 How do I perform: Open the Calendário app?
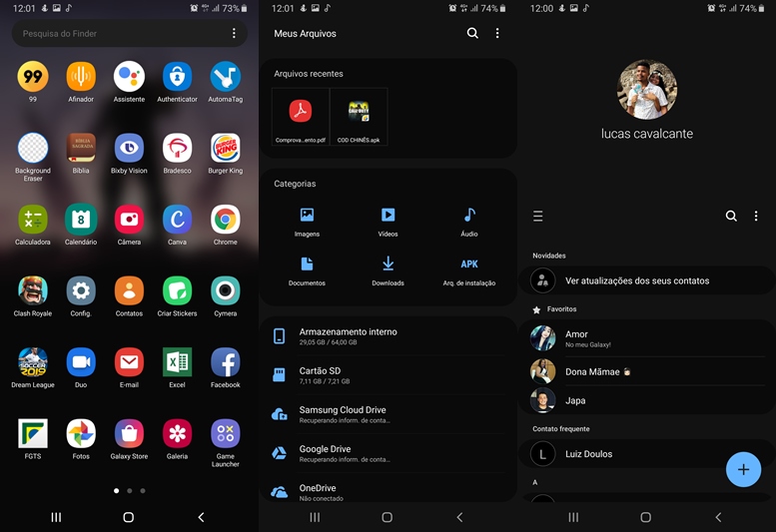click(x=81, y=220)
